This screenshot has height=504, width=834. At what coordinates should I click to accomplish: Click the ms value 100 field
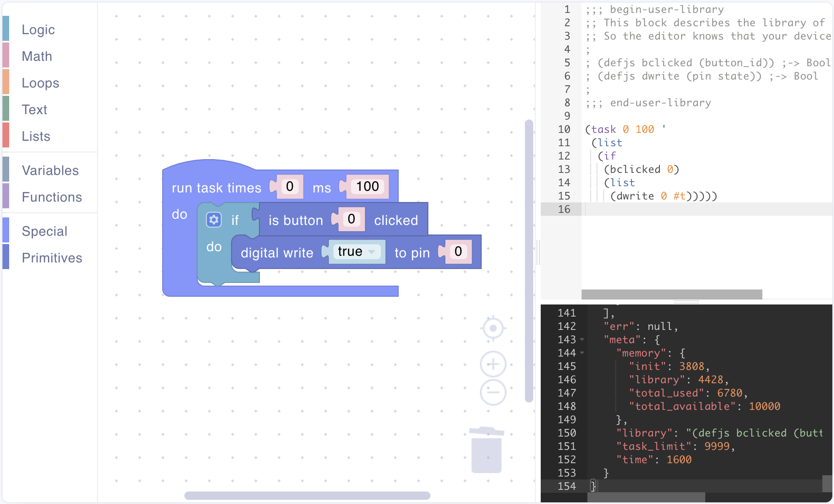click(x=367, y=186)
